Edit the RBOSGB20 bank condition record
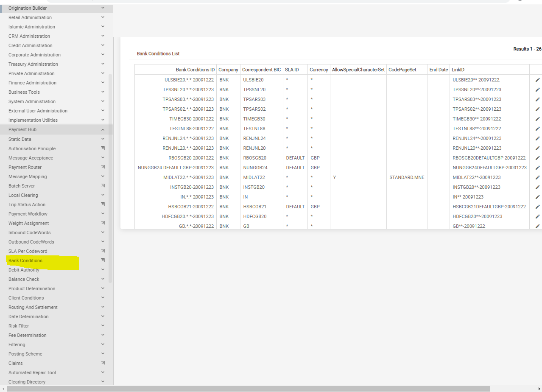This screenshot has height=392, width=542. (x=537, y=158)
